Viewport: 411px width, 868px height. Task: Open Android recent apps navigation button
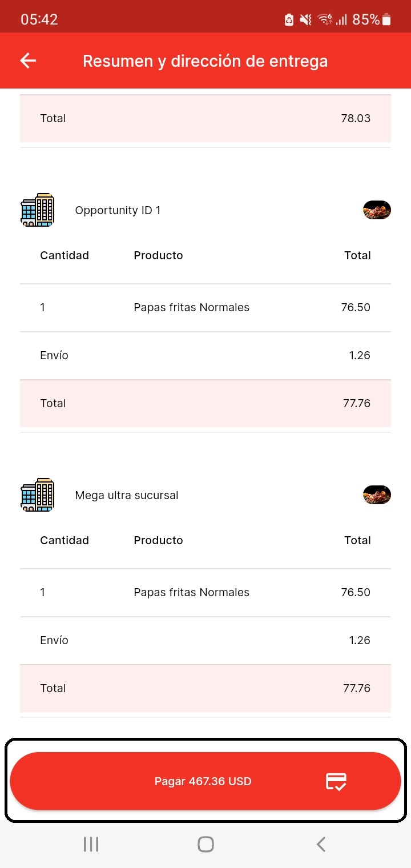coord(91,844)
